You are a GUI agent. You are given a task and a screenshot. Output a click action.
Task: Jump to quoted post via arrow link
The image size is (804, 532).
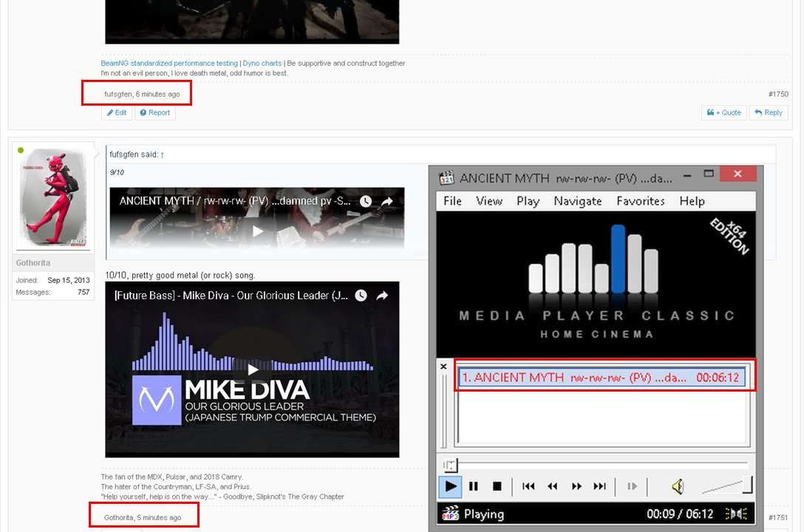coord(162,154)
